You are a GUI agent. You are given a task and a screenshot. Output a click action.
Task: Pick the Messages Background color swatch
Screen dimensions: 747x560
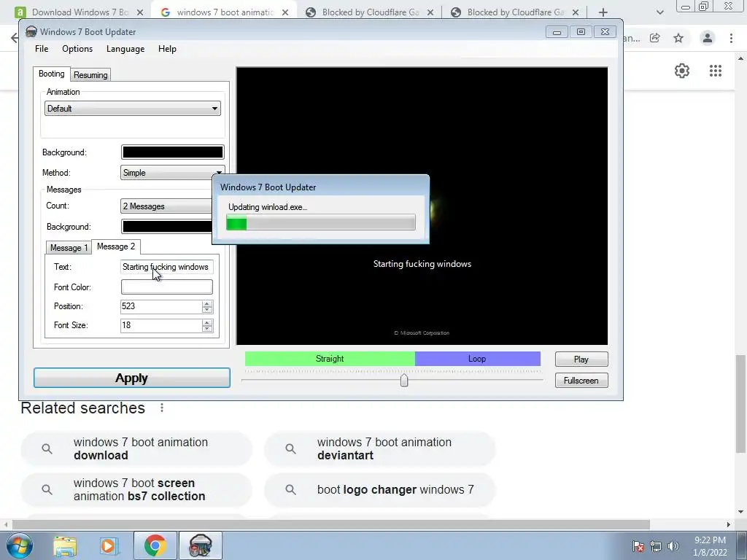coord(167,227)
